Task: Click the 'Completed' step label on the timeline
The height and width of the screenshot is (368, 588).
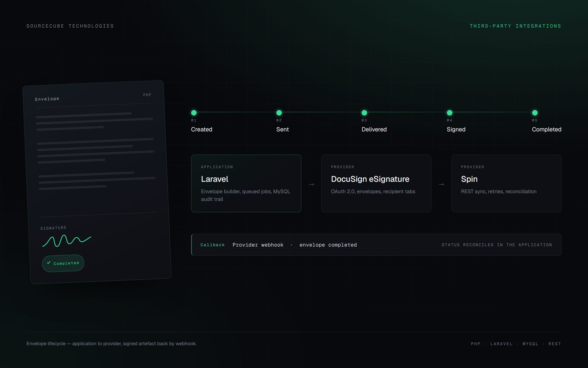Action: [x=547, y=130]
